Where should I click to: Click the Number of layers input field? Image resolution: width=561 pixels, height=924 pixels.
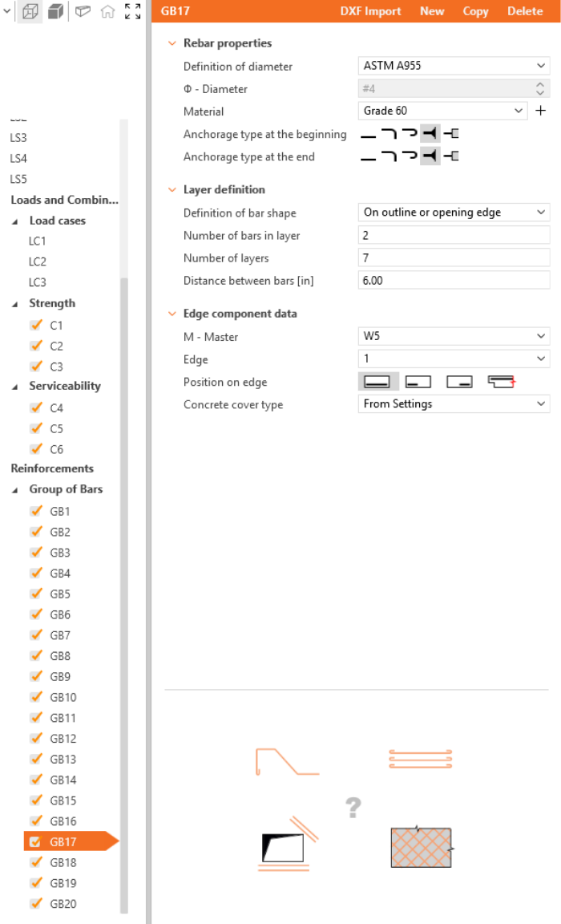click(x=454, y=257)
